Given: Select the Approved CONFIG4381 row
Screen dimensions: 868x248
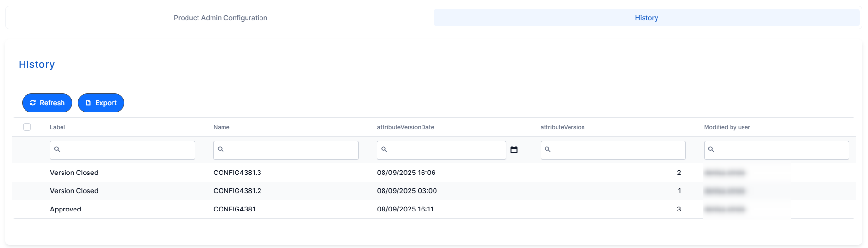Looking at the screenshot, I should 434,209.
